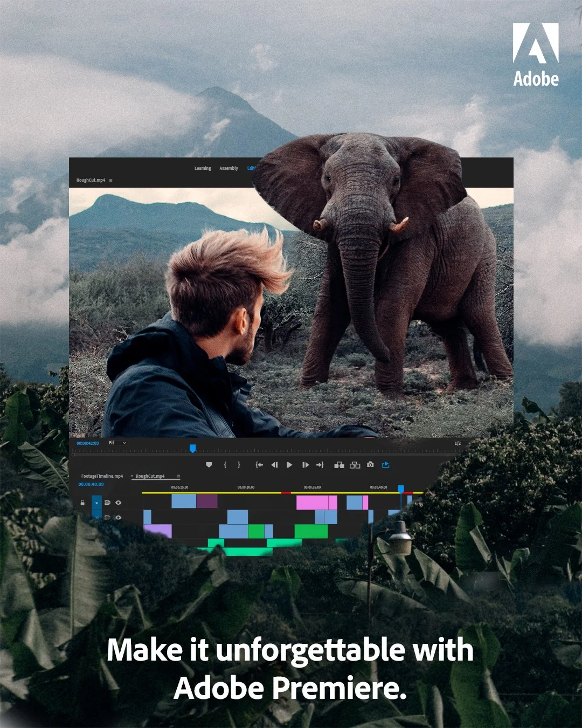Open the Fit zoom level dropdown
Viewport: 582px width, 728px height.
pyautogui.click(x=117, y=443)
